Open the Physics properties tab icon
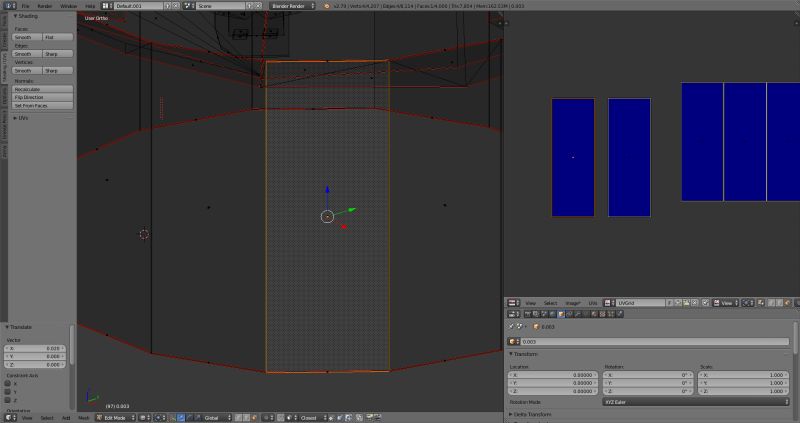 pyautogui.click(x=620, y=314)
